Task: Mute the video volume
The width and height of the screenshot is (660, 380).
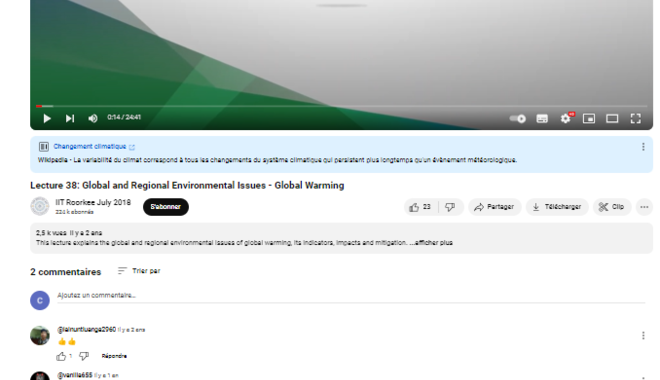Action: (93, 119)
